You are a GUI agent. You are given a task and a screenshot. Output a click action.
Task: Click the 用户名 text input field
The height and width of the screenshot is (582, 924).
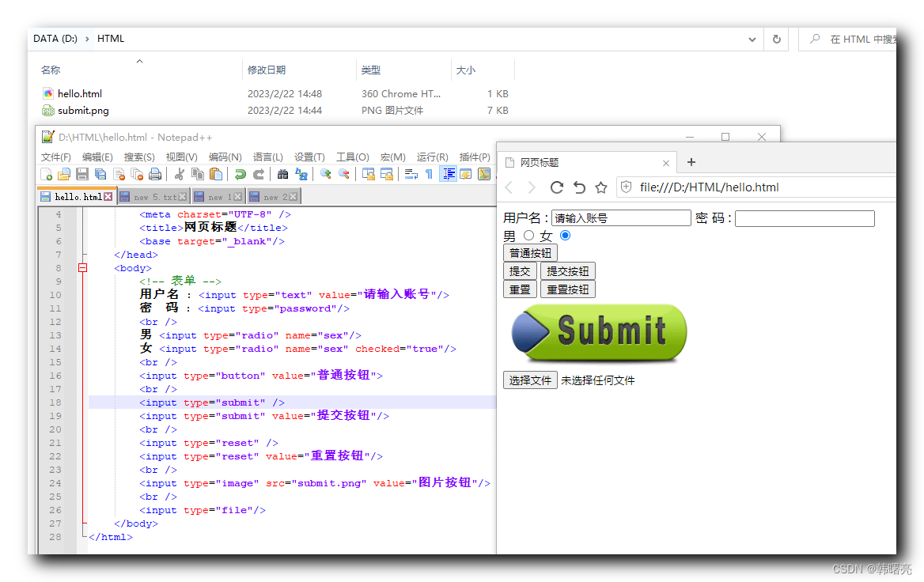[621, 218]
